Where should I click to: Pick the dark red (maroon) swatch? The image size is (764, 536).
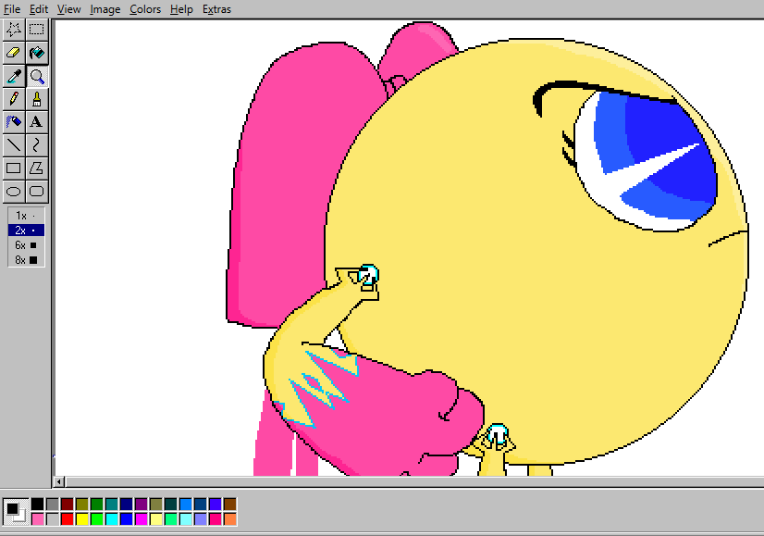coord(67,504)
